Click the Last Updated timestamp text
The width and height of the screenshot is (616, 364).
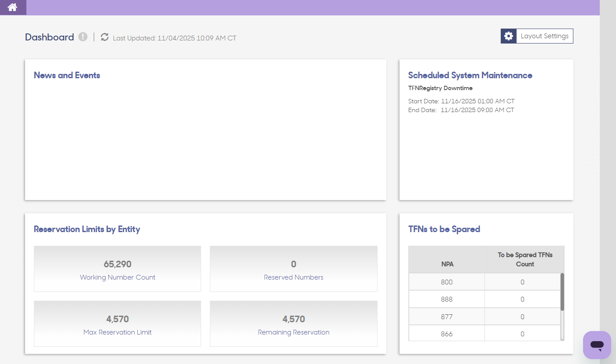175,38
